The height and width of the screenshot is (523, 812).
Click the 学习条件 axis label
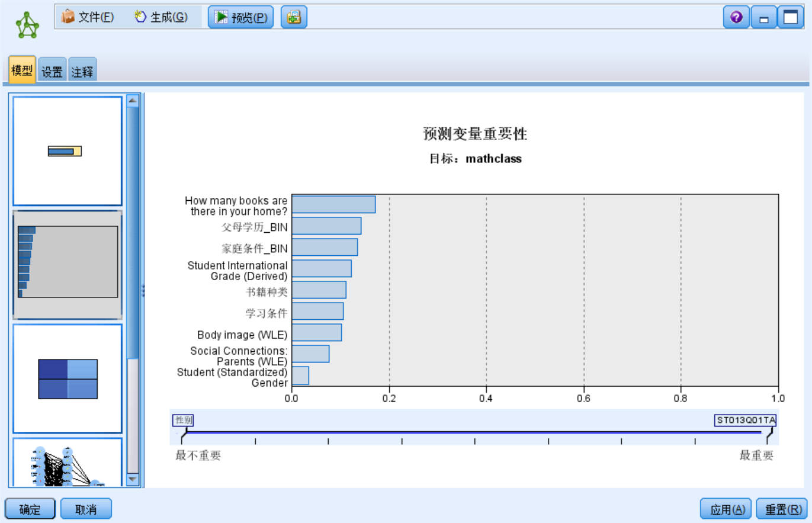(x=267, y=313)
